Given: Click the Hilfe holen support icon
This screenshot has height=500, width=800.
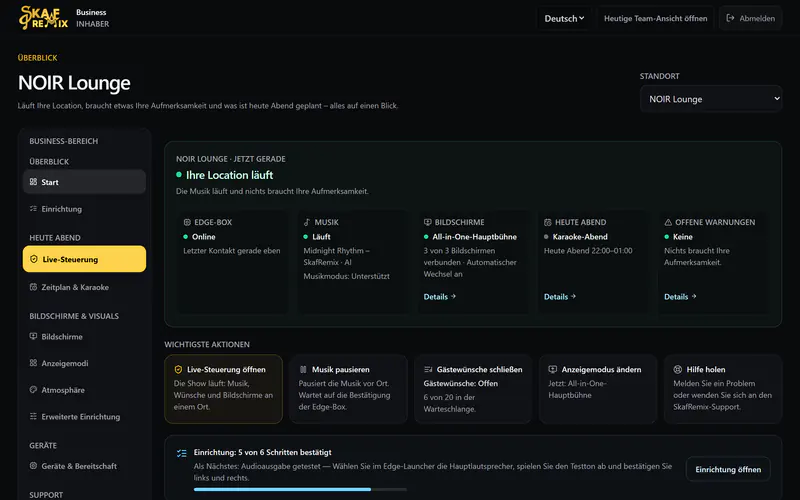Looking at the screenshot, I should tap(678, 369).
